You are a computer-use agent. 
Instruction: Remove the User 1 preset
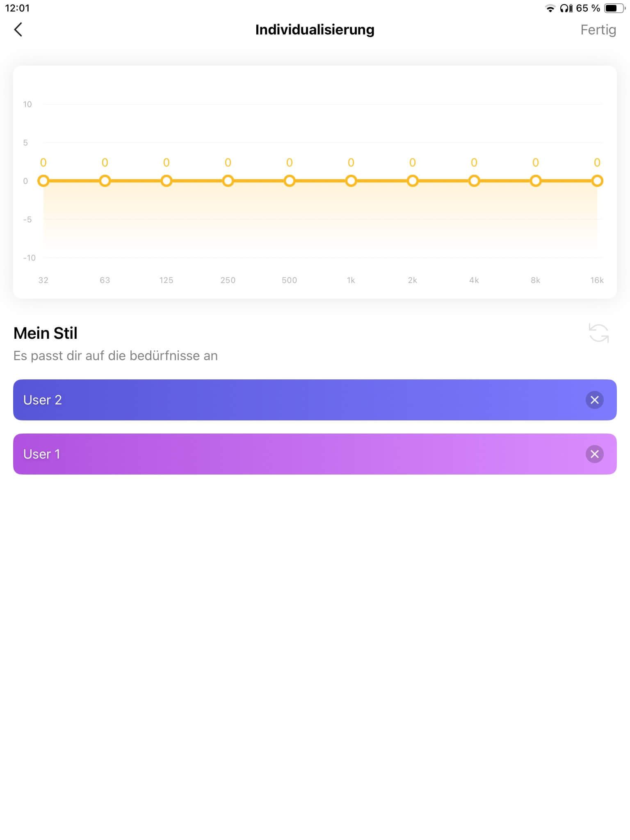(594, 454)
